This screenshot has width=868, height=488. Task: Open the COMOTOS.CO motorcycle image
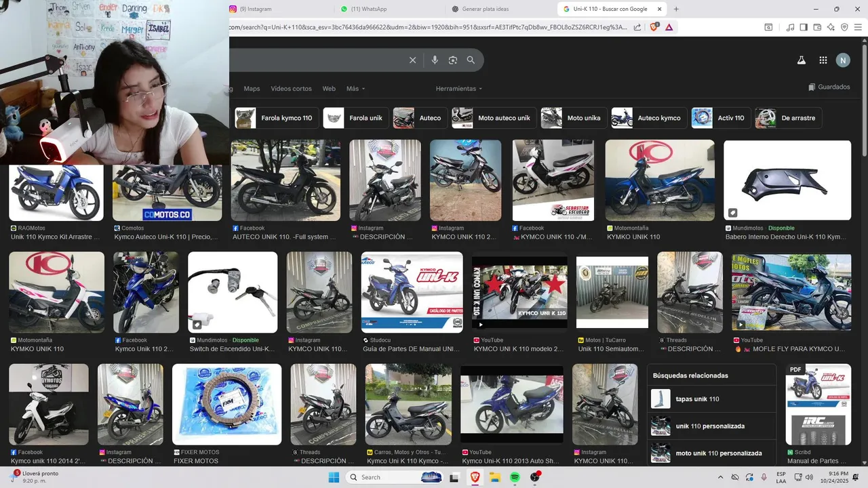pos(167,192)
